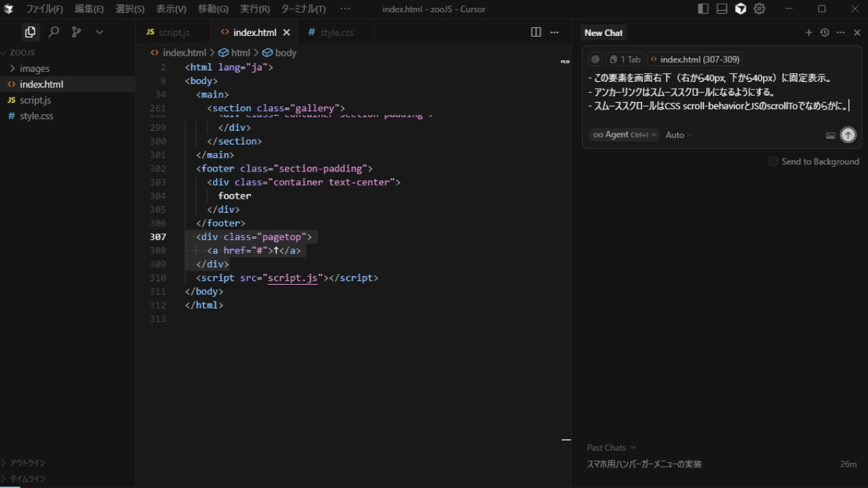Click the Cursor app logo icon
Viewport: 868px width, 488px height.
(9, 9)
